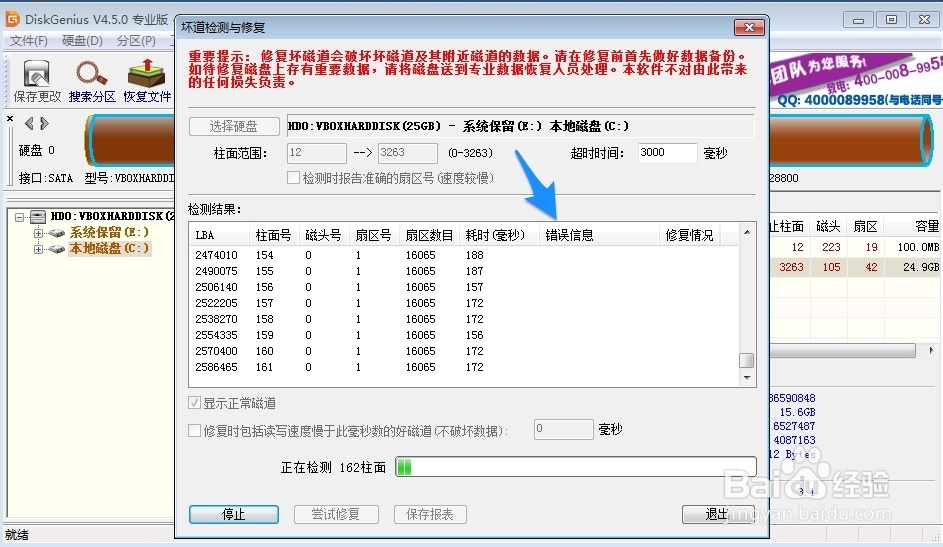The height and width of the screenshot is (547, 943).
Task: Click the 停止 button
Action: click(233, 515)
